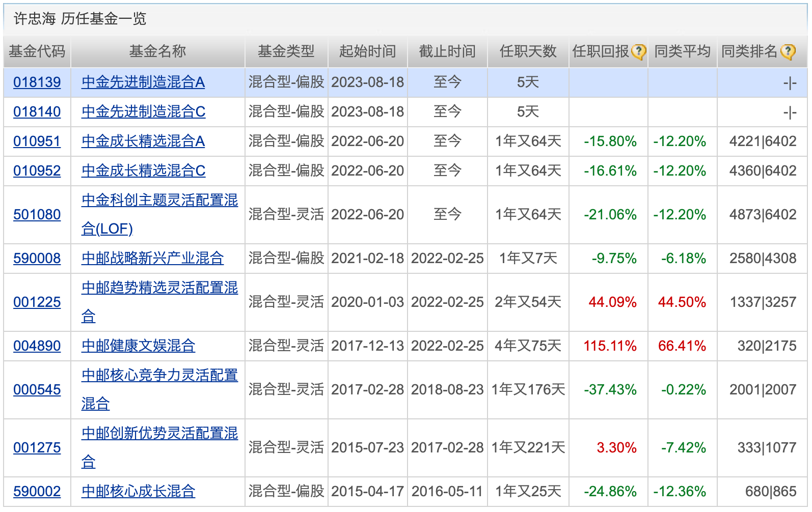Open fund code 018140 link
Screen dimensions: 812x512
coord(37,112)
